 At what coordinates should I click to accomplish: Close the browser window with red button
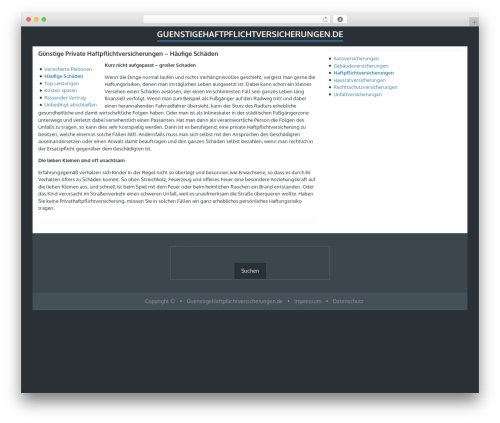(29, 19)
